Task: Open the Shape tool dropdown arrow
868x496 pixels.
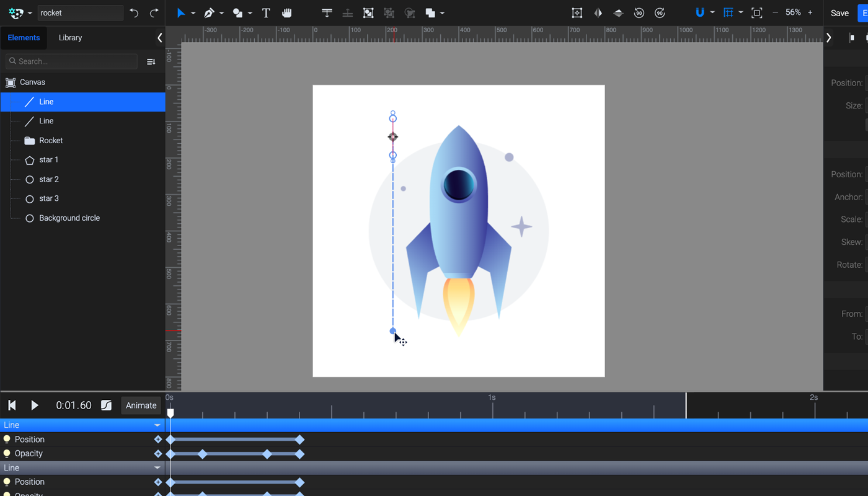Action: pos(250,13)
